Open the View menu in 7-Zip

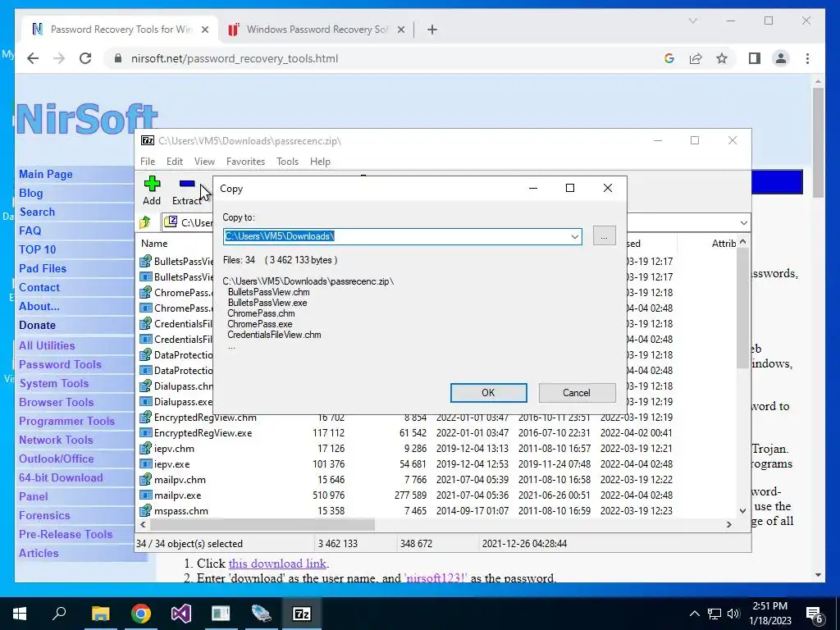[204, 162]
